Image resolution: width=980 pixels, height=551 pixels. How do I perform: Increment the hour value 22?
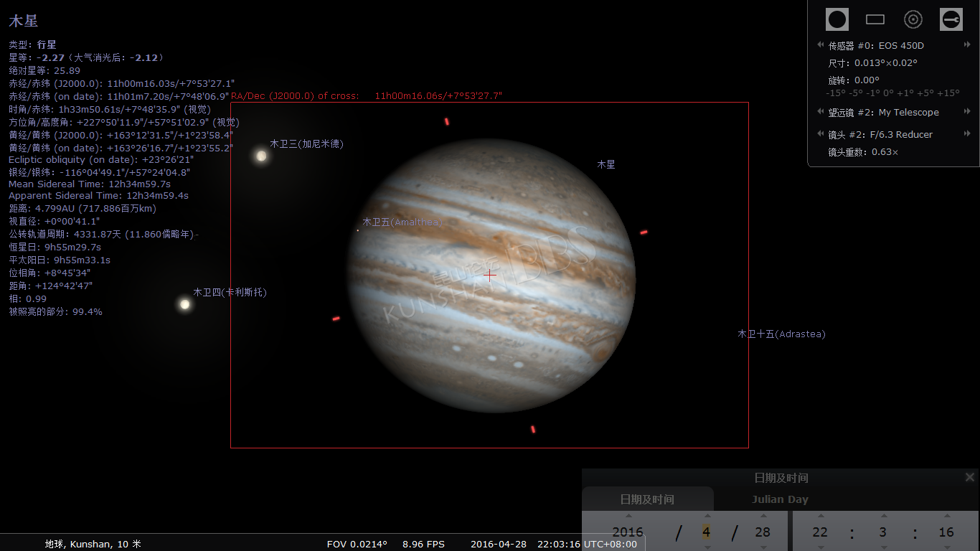point(820,516)
